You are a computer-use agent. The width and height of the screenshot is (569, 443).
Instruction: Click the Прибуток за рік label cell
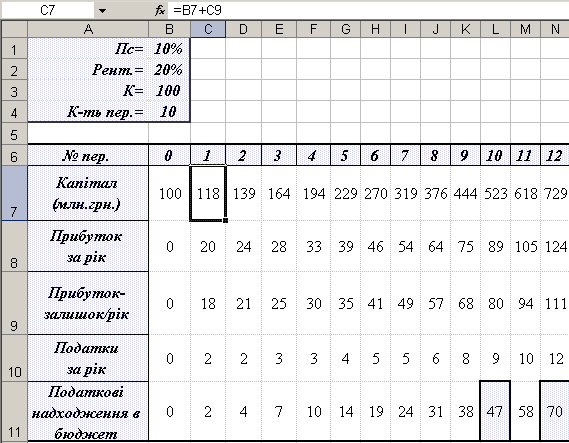pyautogui.click(x=88, y=246)
